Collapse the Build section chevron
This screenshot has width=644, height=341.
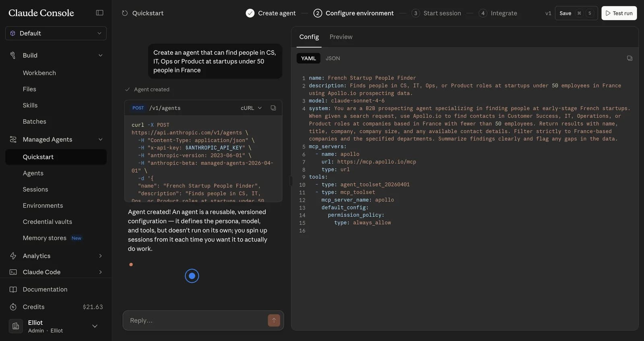[x=101, y=55]
